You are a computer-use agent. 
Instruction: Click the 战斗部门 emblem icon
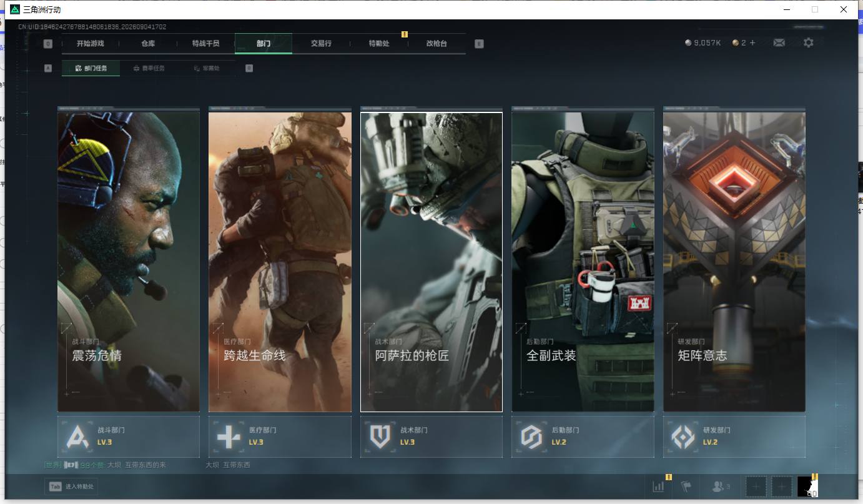click(77, 437)
